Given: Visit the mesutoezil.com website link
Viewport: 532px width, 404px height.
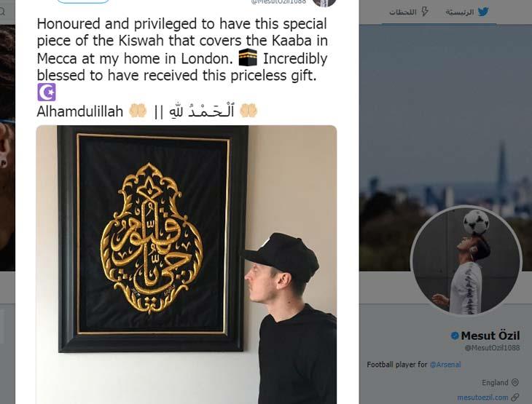Looking at the screenshot, I should [482, 397].
